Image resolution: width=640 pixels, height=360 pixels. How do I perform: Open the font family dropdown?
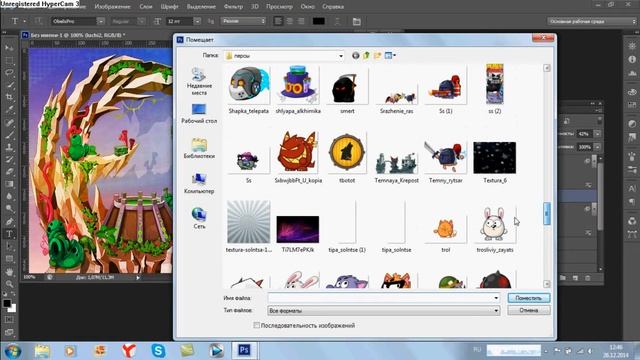(x=100, y=21)
